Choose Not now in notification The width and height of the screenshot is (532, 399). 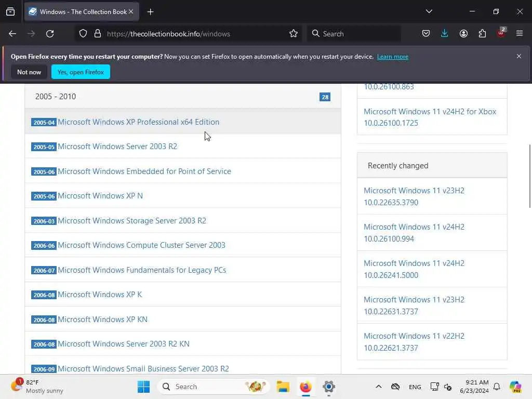pos(29,72)
